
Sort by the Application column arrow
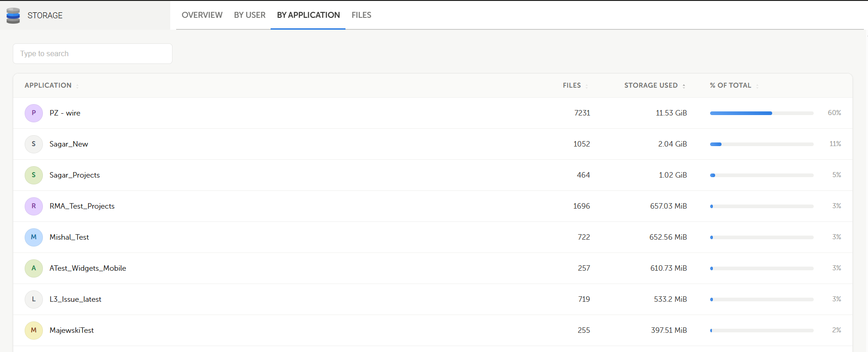[78, 86]
